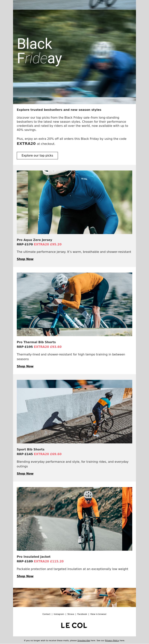Visit the Instagram footer link
This screenshot has height=644, width=149.
[x=59, y=614]
